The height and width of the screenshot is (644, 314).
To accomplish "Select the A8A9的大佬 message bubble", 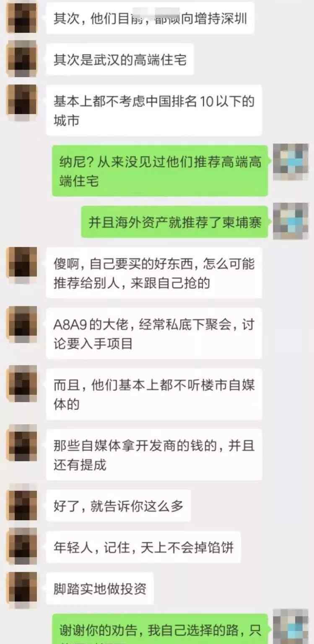I will click(154, 334).
